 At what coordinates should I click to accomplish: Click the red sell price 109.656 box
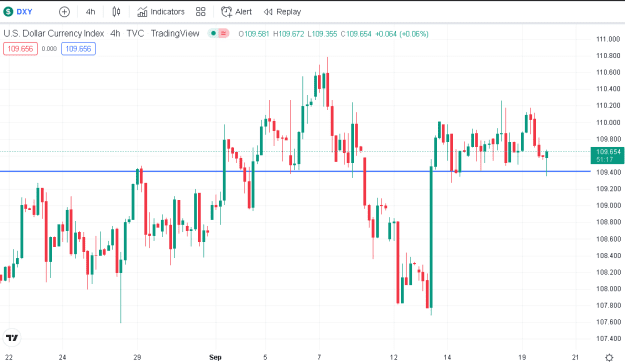click(20, 49)
